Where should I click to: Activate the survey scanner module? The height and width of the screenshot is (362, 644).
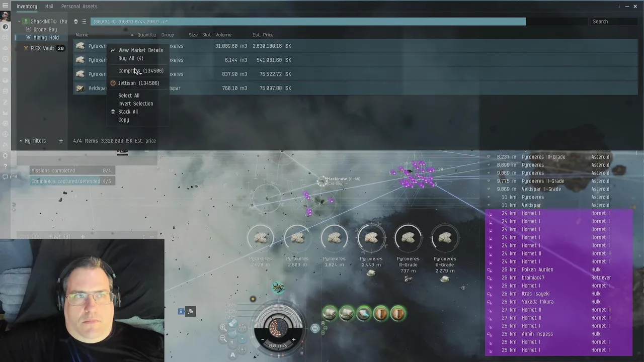coord(364,314)
